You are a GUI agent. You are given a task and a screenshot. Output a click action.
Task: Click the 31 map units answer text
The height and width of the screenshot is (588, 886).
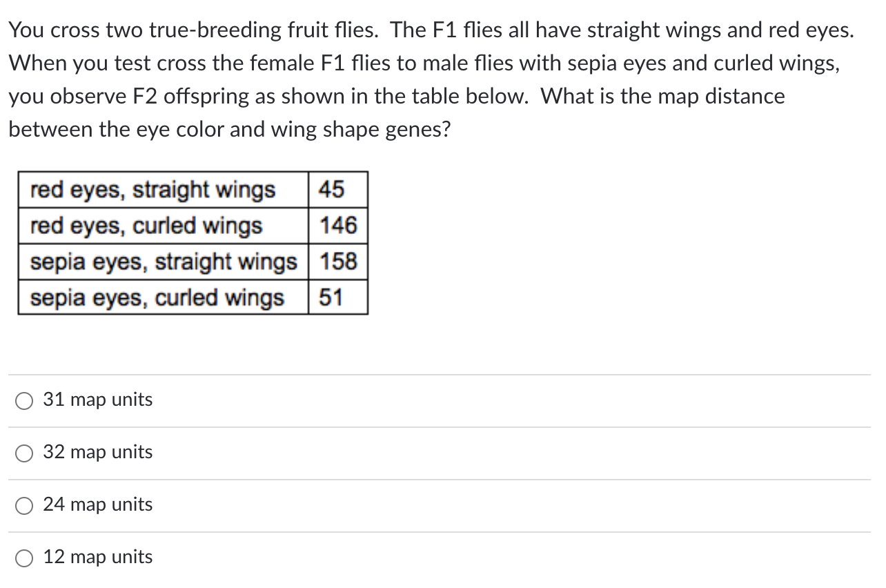pos(97,400)
